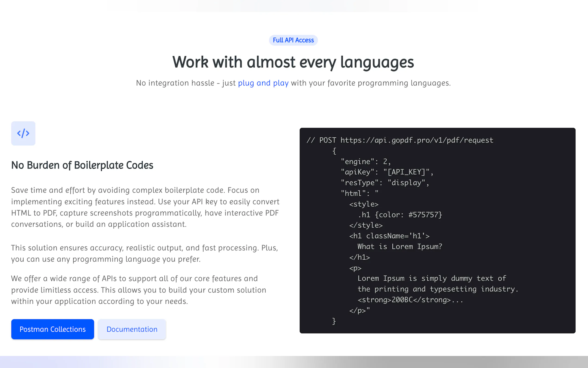Click the "resType": "display" code line
The width and height of the screenshot is (588, 368).
(x=385, y=183)
